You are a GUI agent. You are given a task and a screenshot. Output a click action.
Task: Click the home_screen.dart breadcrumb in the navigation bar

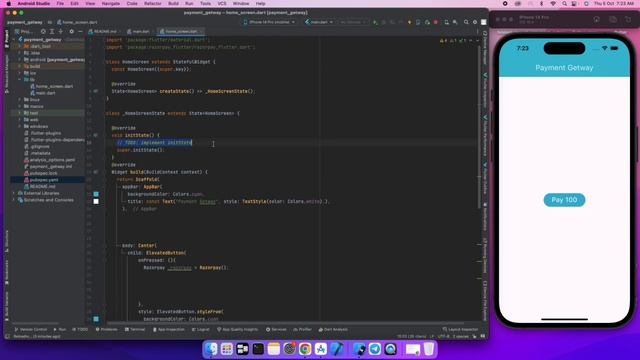pyautogui.click(x=77, y=22)
